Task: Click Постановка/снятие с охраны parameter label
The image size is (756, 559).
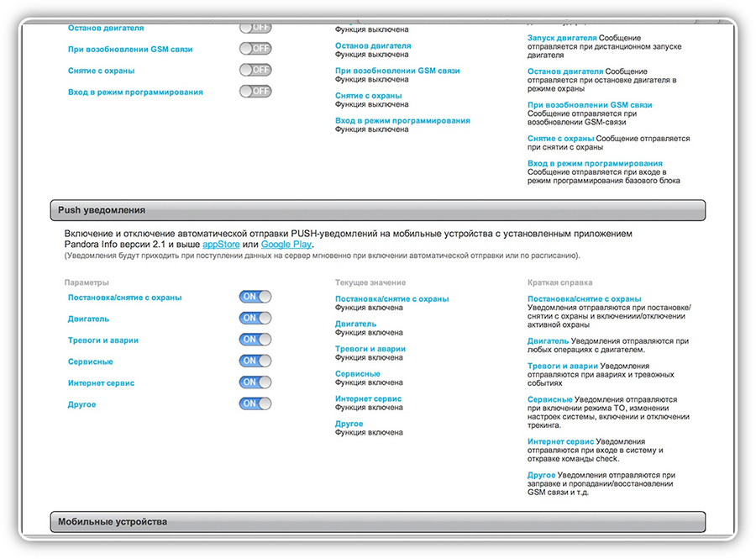Action: 125,298
